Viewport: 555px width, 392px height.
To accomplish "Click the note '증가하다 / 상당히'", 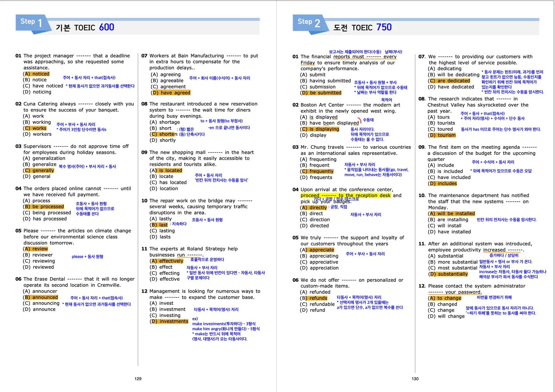I will (x=504, y=256).
